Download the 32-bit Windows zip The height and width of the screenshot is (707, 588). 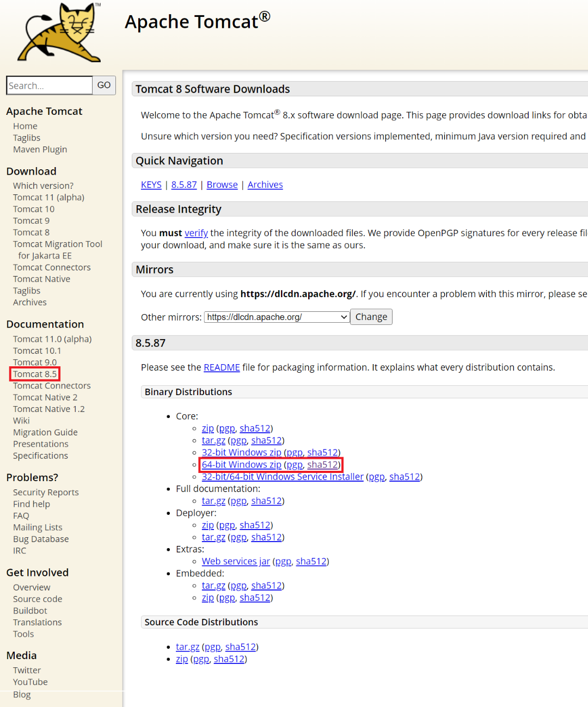coord(242,453)
